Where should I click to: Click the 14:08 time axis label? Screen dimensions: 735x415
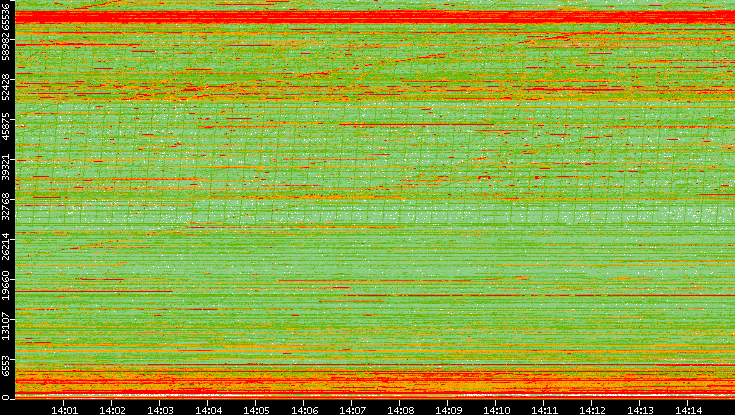(x=400, y=410)
